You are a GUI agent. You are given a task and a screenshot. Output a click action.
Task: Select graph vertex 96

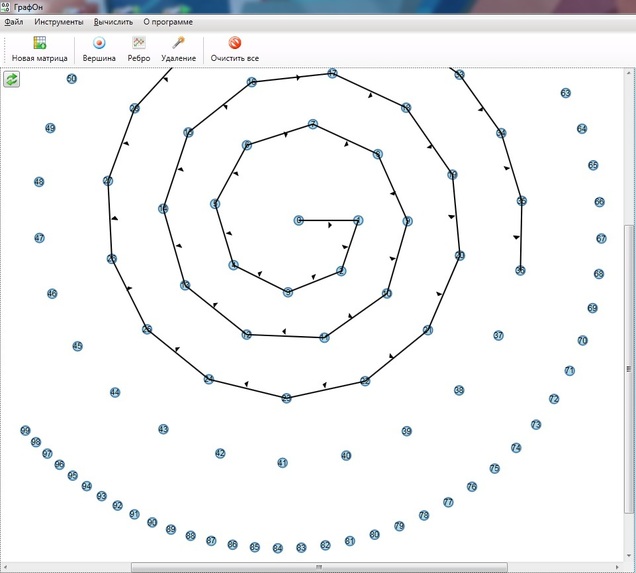(59, 464)
